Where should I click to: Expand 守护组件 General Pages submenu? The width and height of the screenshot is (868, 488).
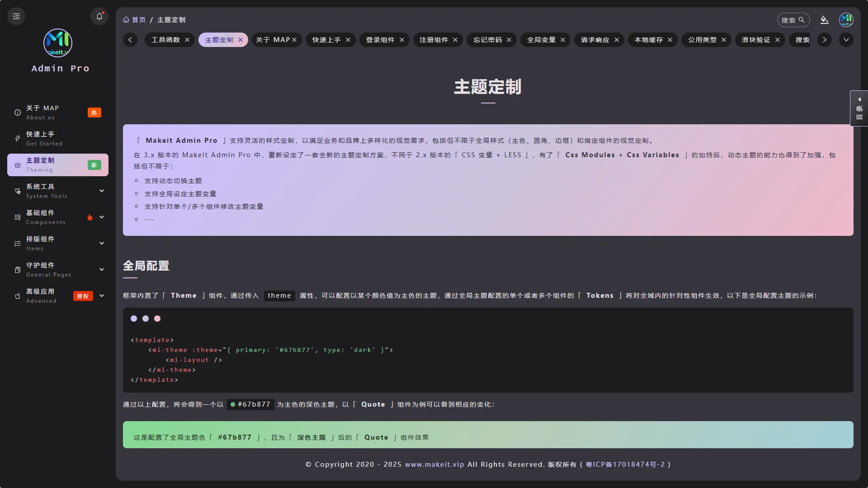[58, 270]
